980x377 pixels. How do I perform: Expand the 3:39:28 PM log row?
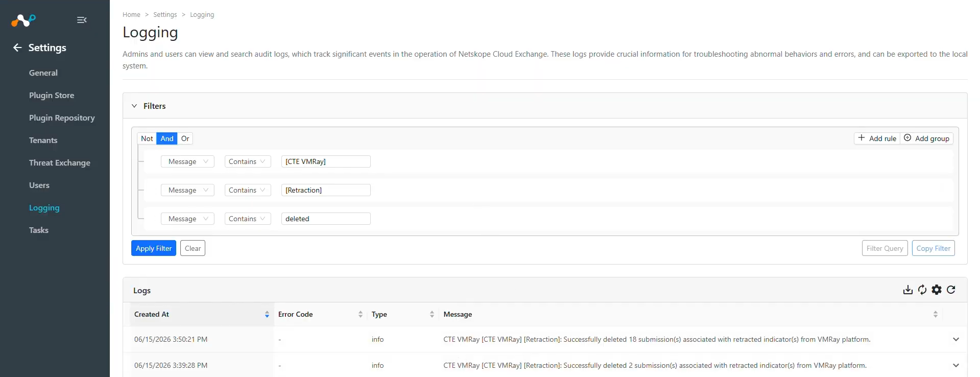[x=956, y=365]
